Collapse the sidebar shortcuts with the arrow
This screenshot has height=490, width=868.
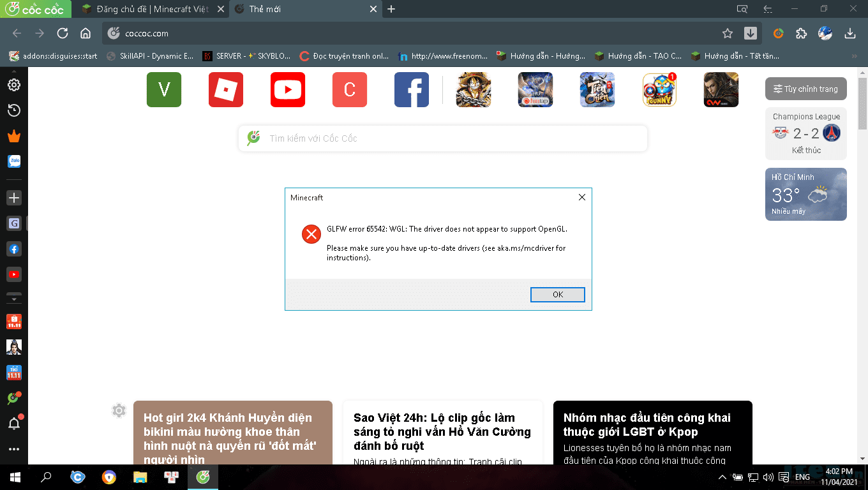click(x=13, y=297)
